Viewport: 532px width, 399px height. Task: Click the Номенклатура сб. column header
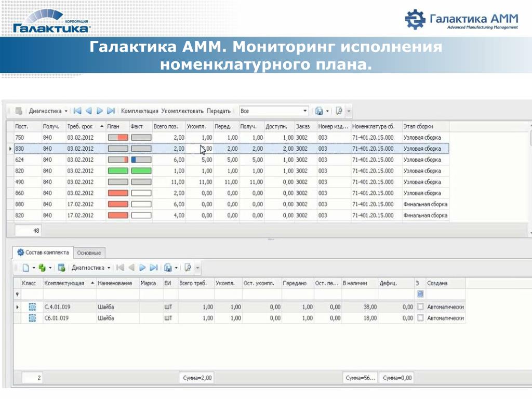click(376, 126)
